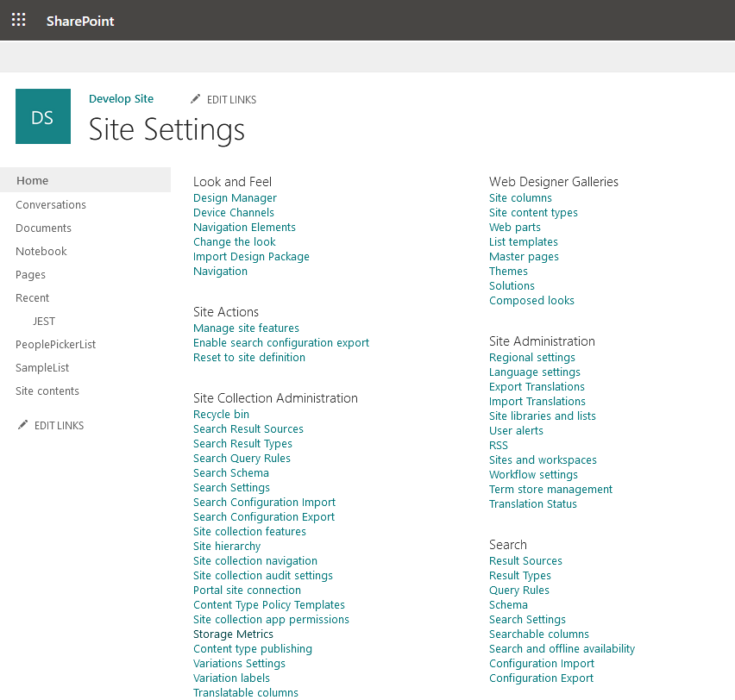Open Composed looks
The height and width of the screenshot is (700, 735).
[531, 301]
